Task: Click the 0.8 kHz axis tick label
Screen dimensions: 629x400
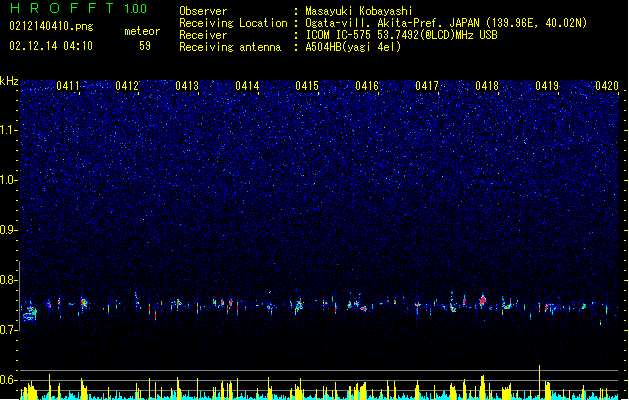Action: [x=8, y=280]
